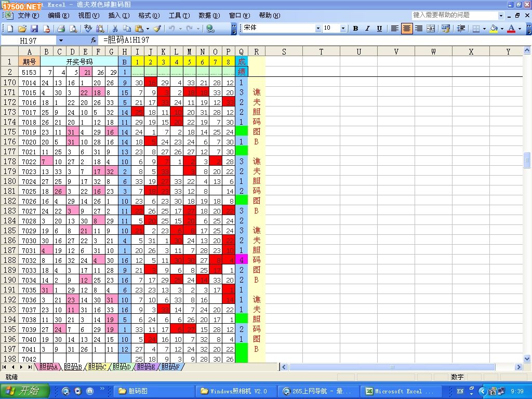Insert a hyperlink with the globe icon
Screen dimensions: 532x399
pyautogui.click(x=210, y=29)
